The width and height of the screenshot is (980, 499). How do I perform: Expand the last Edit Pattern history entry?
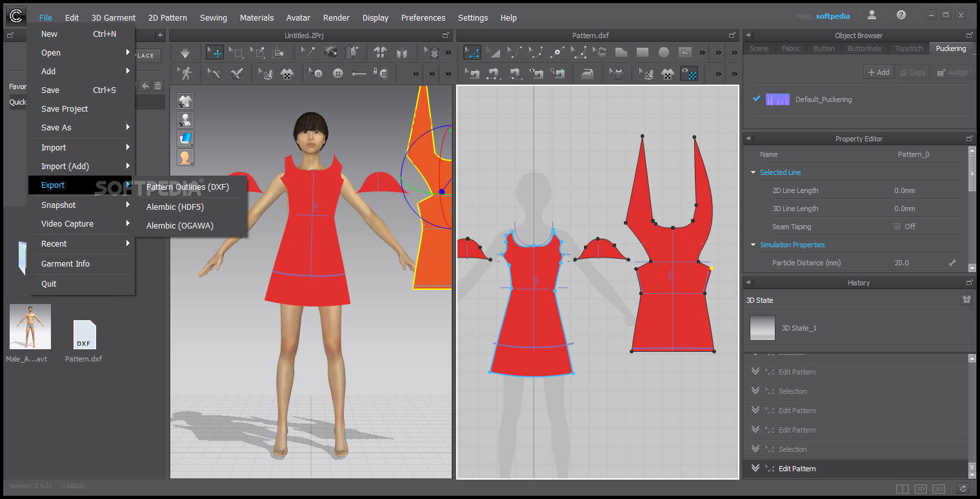(755, 468)
